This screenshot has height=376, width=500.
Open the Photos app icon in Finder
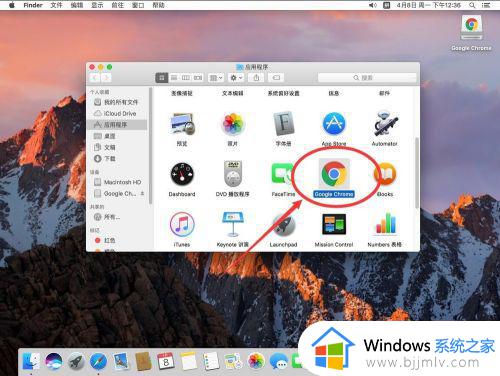pos(233,124)
